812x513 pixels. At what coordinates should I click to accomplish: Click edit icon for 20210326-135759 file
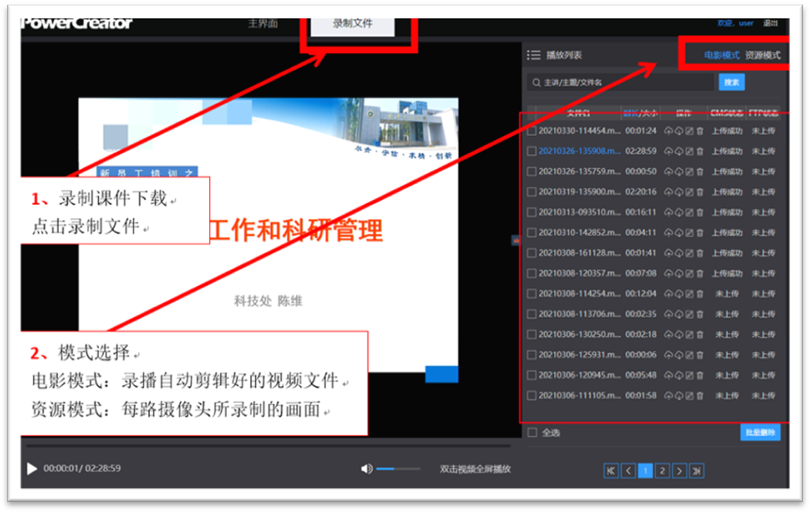coord(689,171)
